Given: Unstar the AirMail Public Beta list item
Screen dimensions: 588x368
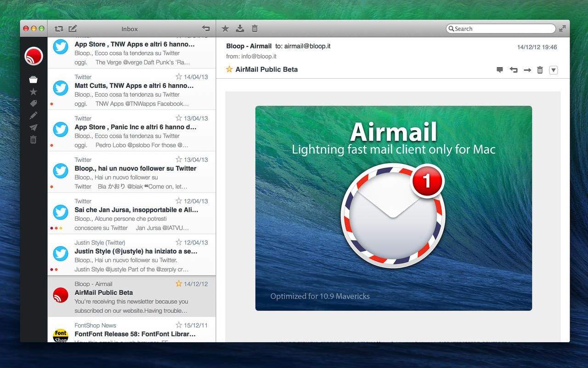Looking at the screenshot, I should tap(179, 284).
